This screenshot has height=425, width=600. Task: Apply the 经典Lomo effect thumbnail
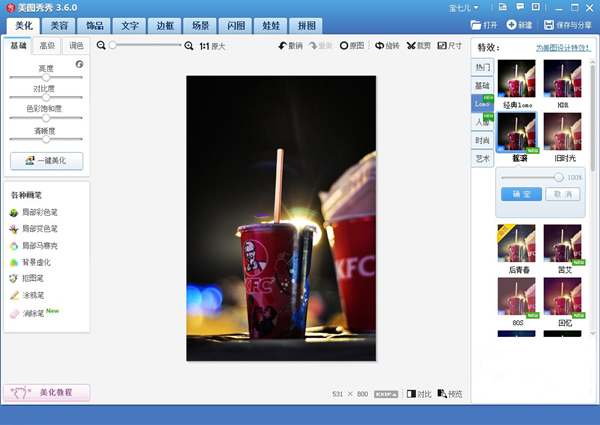[x=517, y=78]
